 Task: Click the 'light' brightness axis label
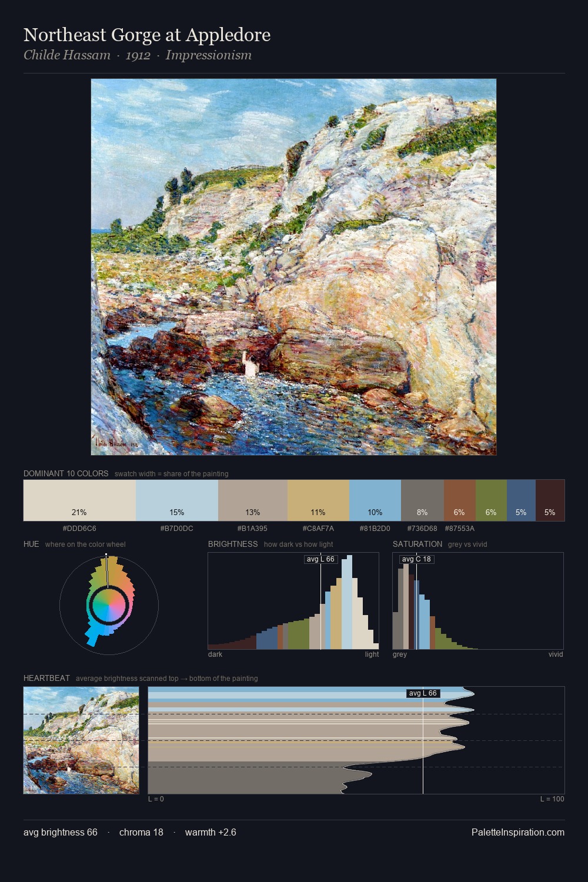point(372,654)
